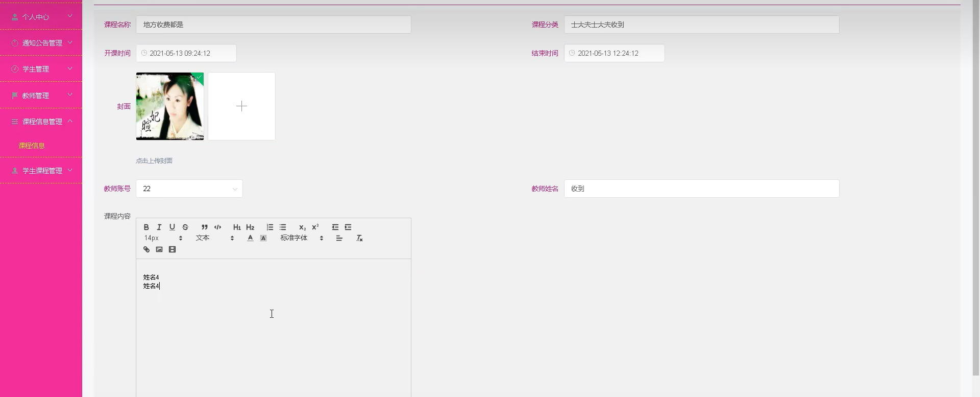Insert a code block with the code icon
The height and width of the screenshot is (397, 980).
(x=217, y=227)
